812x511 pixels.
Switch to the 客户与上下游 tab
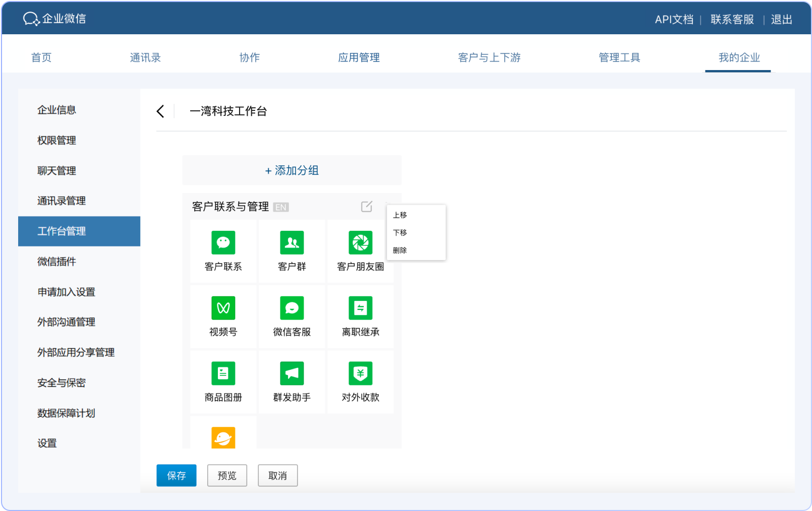pos(489,57)
